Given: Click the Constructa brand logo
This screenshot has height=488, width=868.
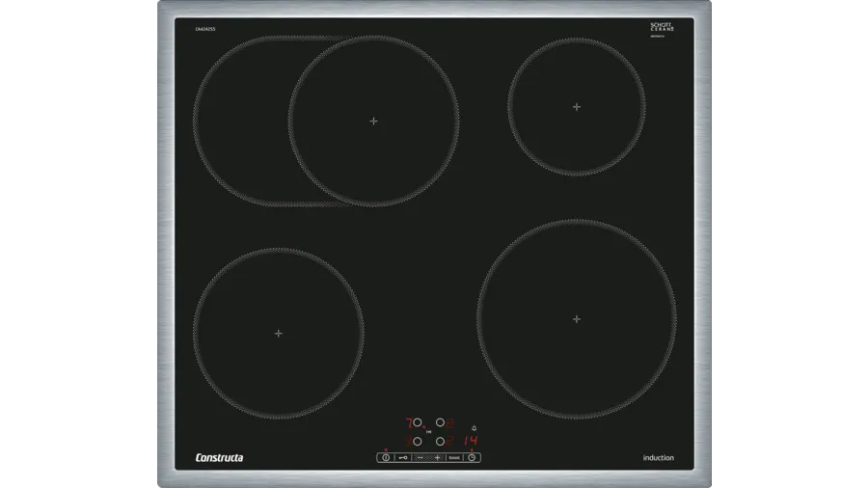Looking at the screenshot, I should tap(219, 457).
